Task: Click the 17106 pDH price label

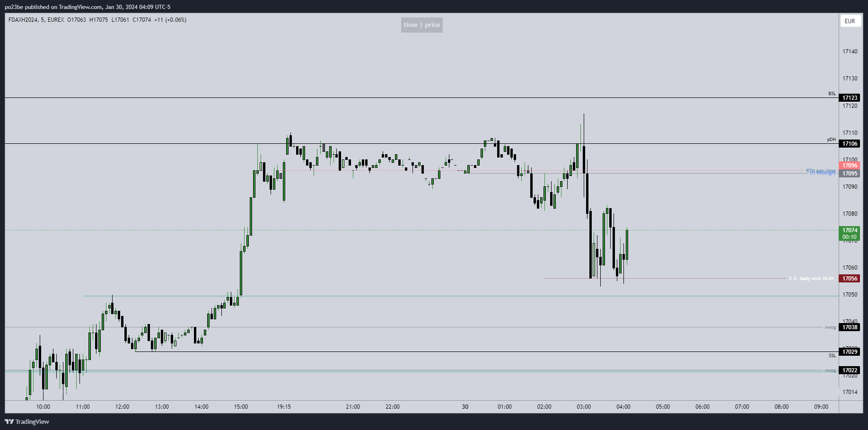Action: pyautogui.click(x=850, y=144)
